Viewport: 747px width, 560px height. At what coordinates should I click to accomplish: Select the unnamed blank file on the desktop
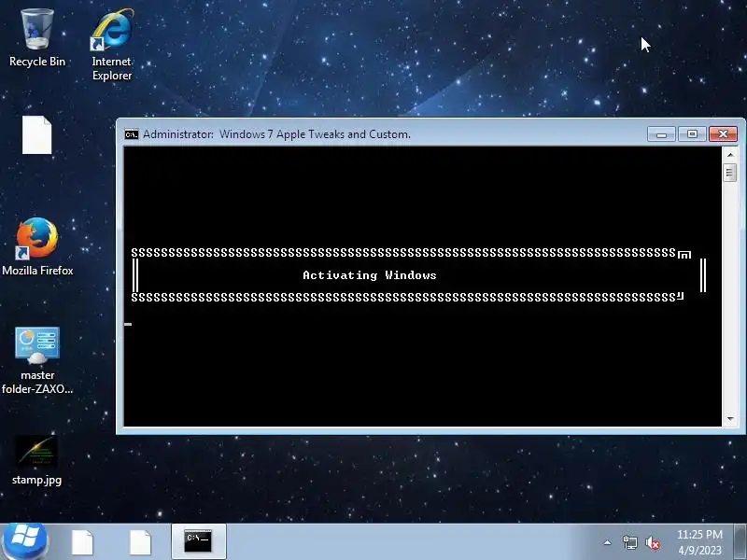(x=36, y=135)
